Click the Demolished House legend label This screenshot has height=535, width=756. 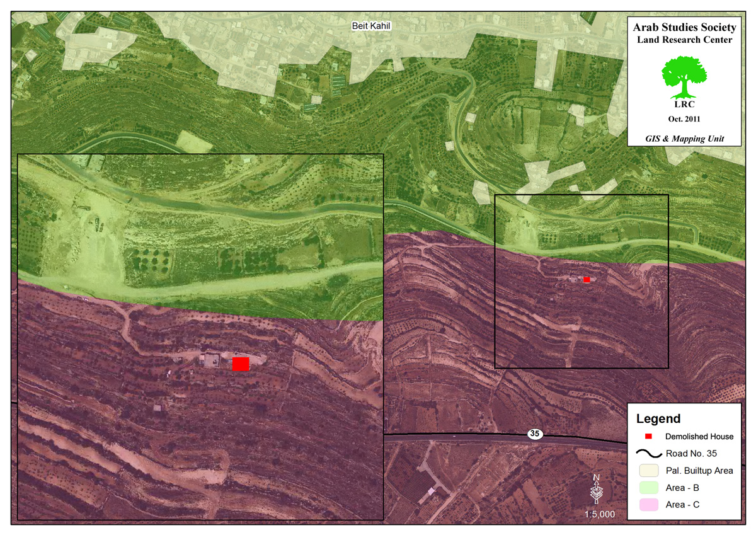pyautogui.click(x=699, y=436)
